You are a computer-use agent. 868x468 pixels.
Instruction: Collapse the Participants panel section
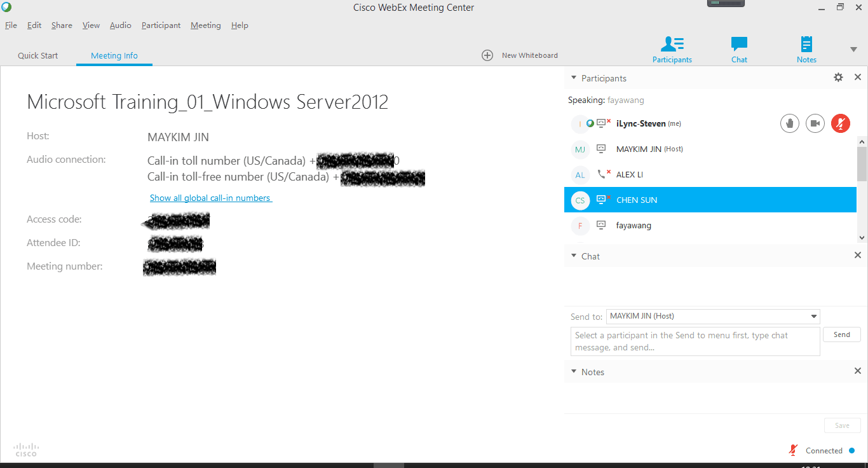tap(574, 78)
